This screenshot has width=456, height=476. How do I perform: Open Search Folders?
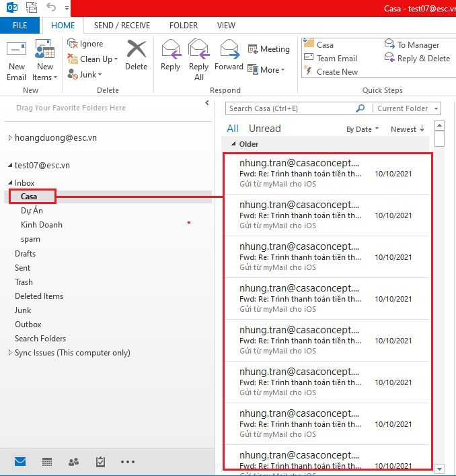pos(40,339)
